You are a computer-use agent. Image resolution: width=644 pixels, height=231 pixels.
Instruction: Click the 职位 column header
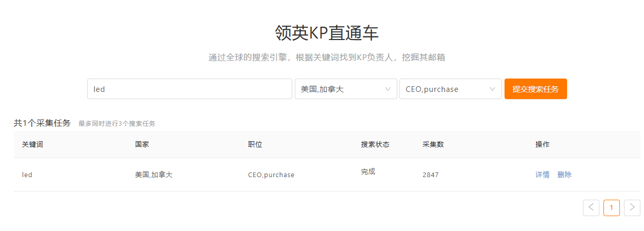[x=255, y=144]
